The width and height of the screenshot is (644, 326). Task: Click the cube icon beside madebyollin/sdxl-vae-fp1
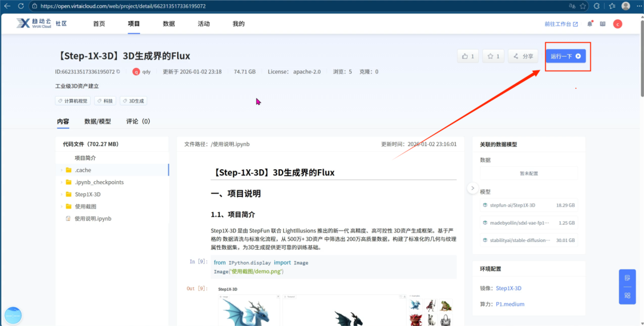coord(485,222)
